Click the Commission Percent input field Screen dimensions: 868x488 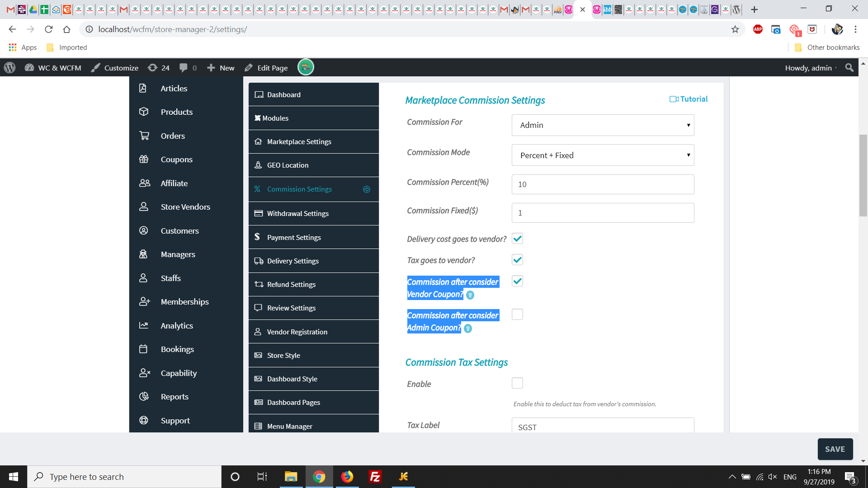[603, 184]
